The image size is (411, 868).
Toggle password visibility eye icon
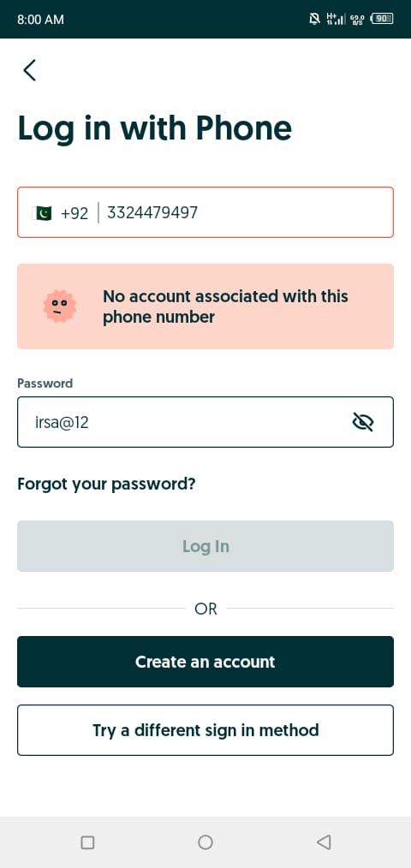tap(363, 422)
